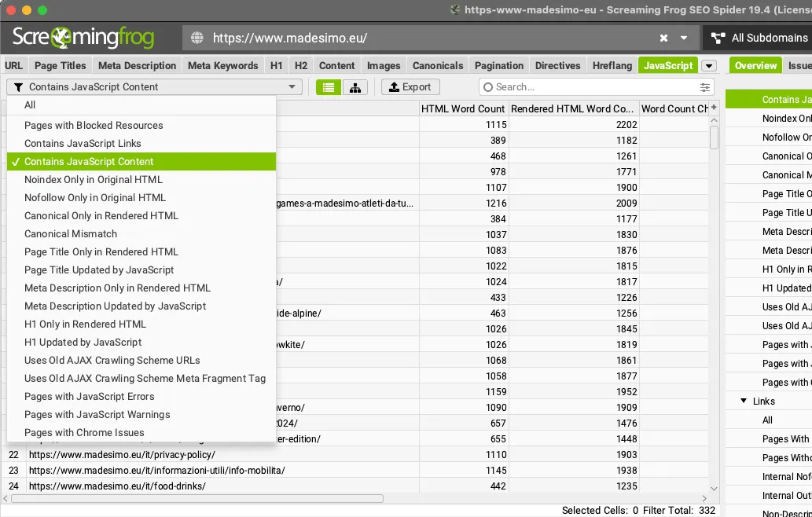
Task: Open the Contains JavaScript Content filter dropdown
Action: tap(154, 87)
